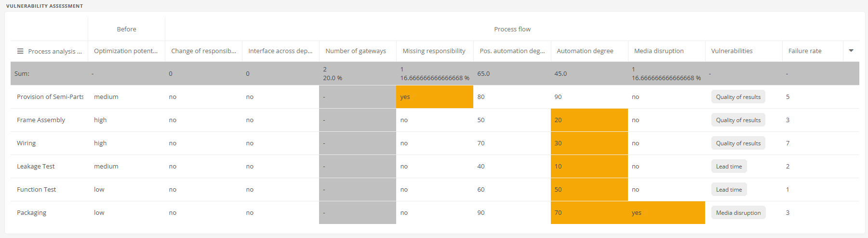Image resolution: width=868 pixels, height=238 pixels.
Task: Select the Provision of Semi-Parts row
Action: coord(435,97)
